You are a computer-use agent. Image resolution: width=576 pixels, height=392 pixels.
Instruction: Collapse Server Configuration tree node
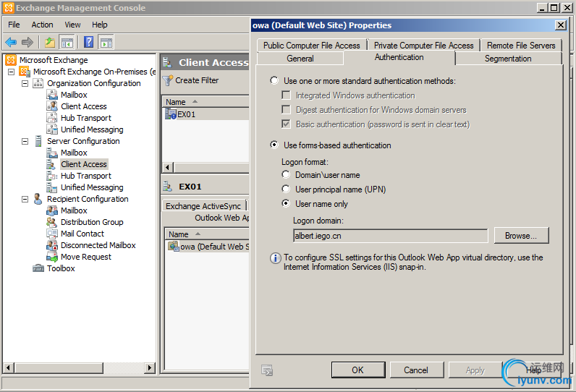pyautogui.click(x=25, y=141)
